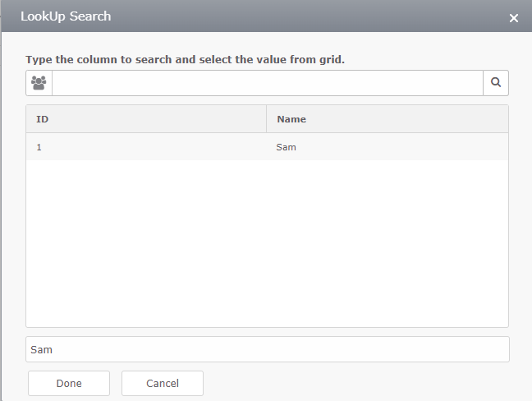Dismiss the lookup with Cancel

click(x=163, y=384)
